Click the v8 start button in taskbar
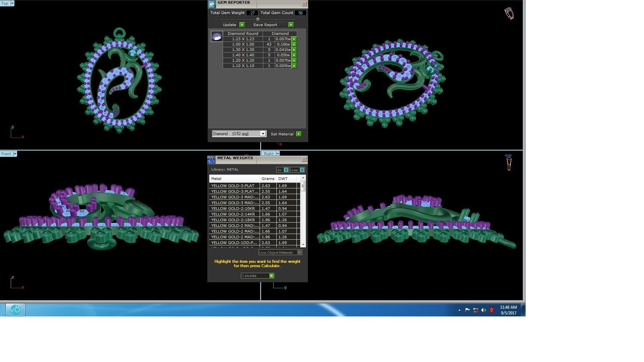 click(15, 309)
